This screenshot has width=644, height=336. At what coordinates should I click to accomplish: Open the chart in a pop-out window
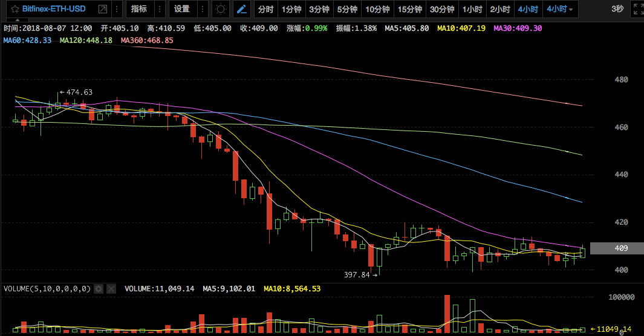click(103, 9)
